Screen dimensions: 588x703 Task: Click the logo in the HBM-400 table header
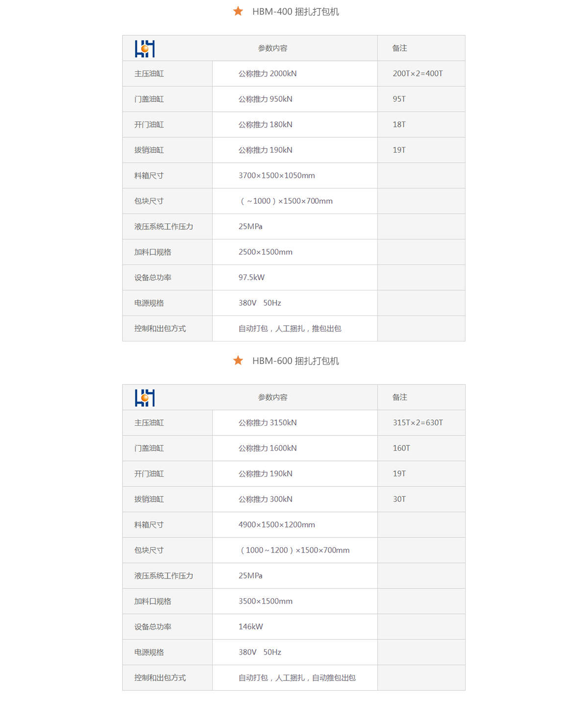coord(145,48)
